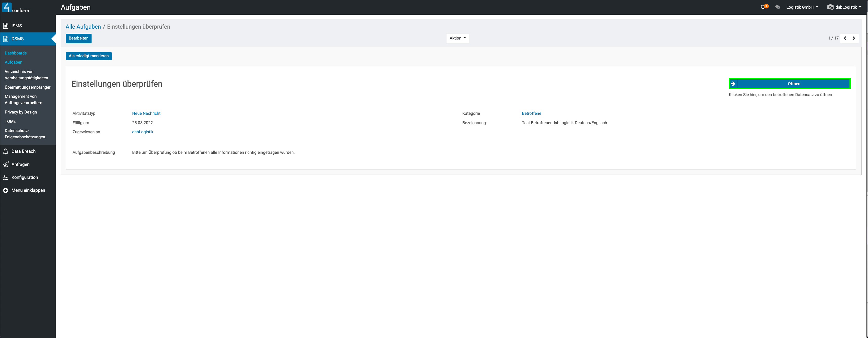Go to the previous task record arrow
868x338 pixels.
(845, 38)
